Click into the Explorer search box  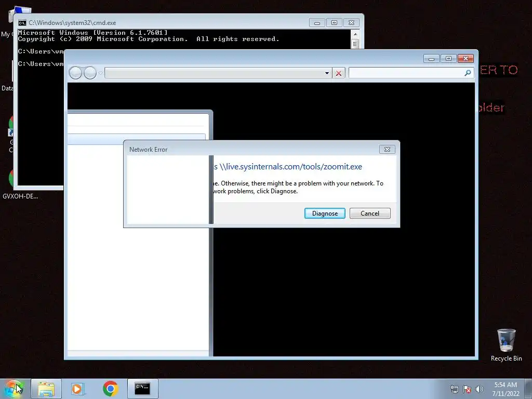(x=405, y=73)
